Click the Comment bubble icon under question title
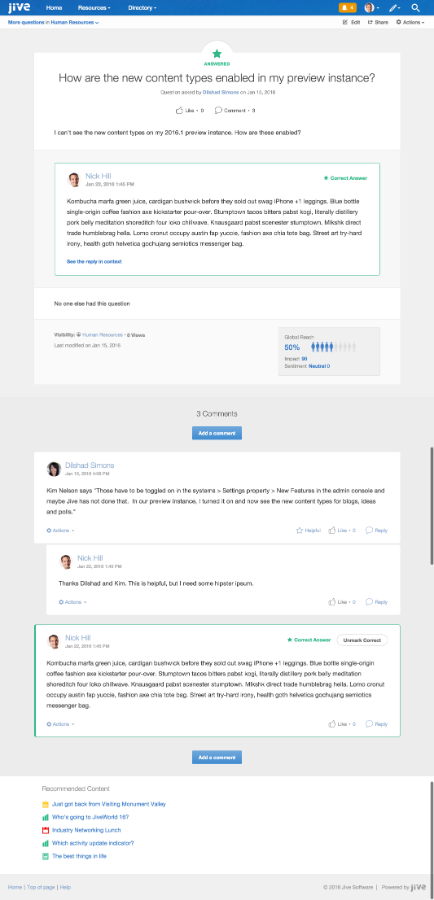This screenshot has width=434, height=900. 218,110
